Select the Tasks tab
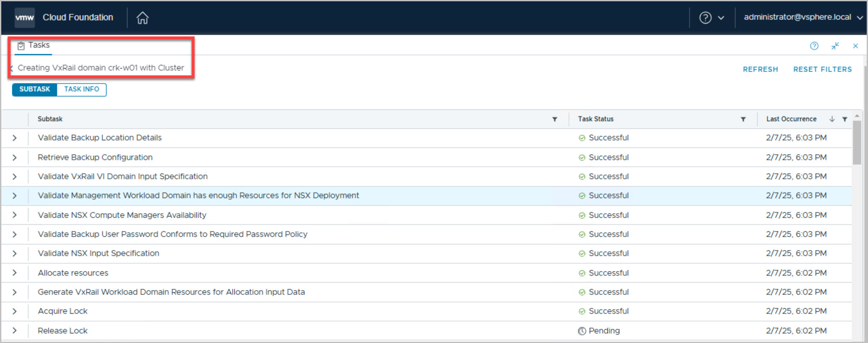The height and width of the screenshot is (343, 868). (x=34, y=45)
